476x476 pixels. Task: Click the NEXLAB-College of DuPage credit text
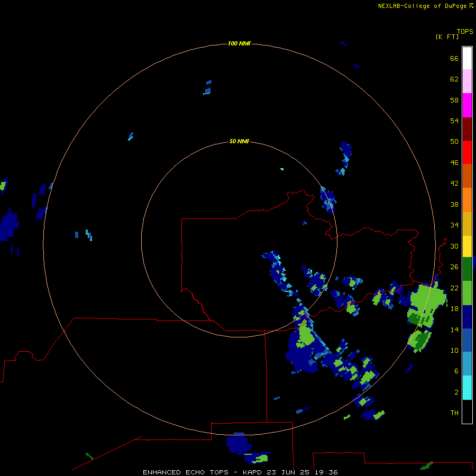422,6
